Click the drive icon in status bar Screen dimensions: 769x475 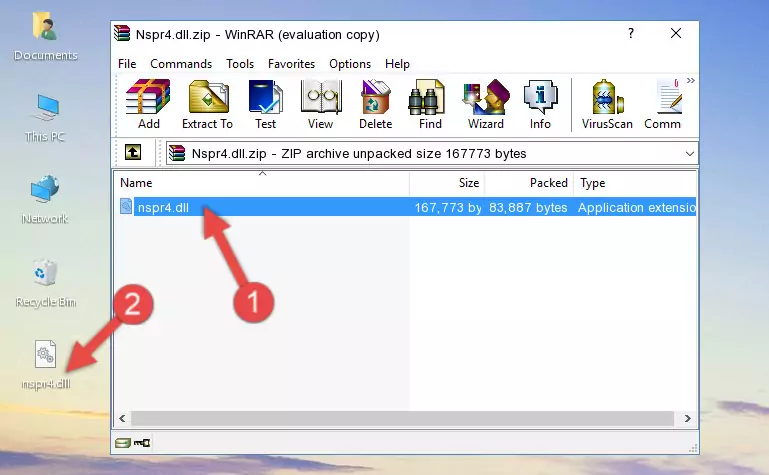123,443
